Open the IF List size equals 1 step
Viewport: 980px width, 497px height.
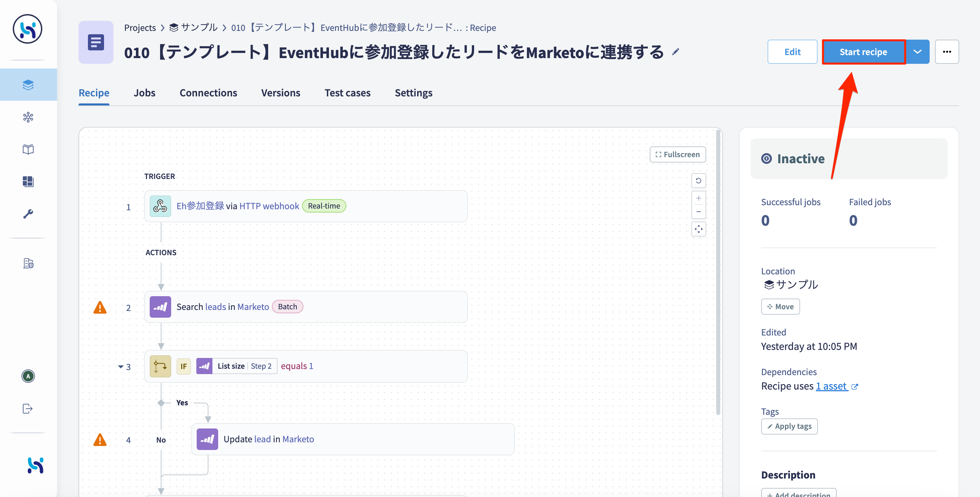[x=306, y=366]
